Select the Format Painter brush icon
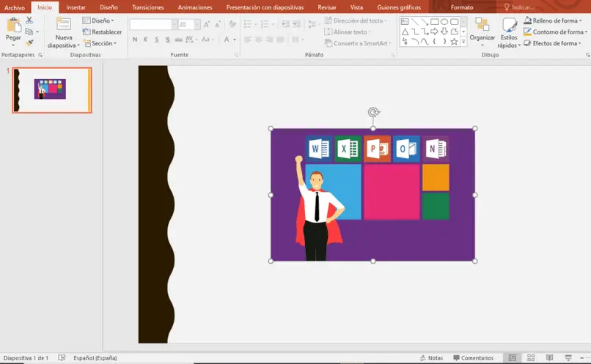The width and height of the screenshot is (591, 364). (x=29, y=42)
